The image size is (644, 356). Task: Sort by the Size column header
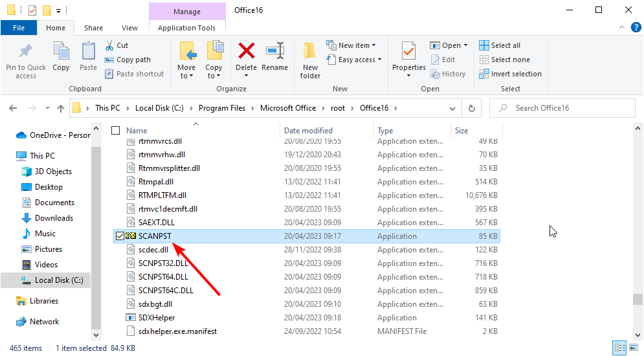pos(461,131)
